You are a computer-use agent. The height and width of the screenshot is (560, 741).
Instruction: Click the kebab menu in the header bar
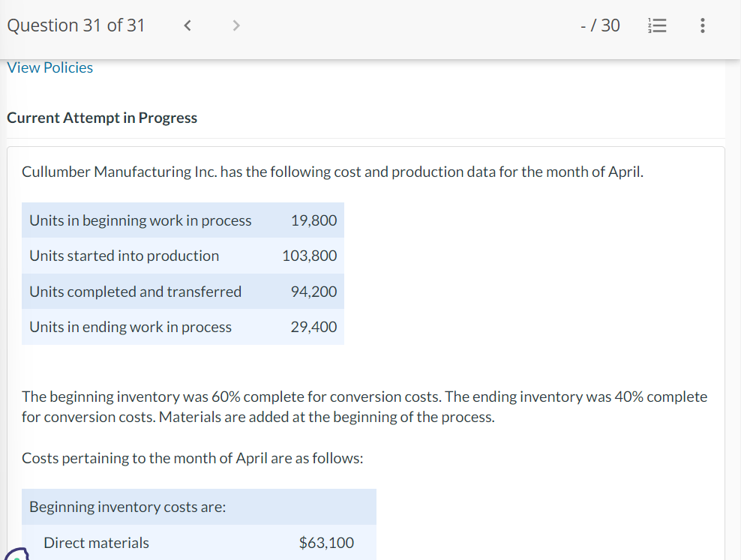tap(703, 25)
